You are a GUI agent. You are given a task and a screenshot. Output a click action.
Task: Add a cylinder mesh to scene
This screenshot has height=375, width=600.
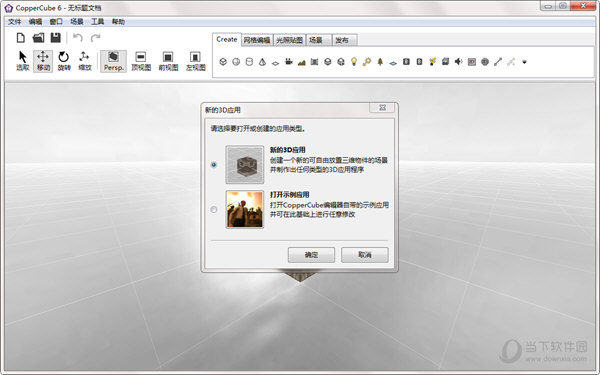pyautogui.click(x=249, y=62)
